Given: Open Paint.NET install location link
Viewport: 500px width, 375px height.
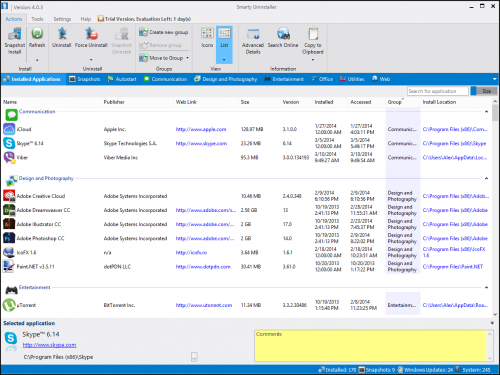Looking at the screenshot, I should 453,267.
